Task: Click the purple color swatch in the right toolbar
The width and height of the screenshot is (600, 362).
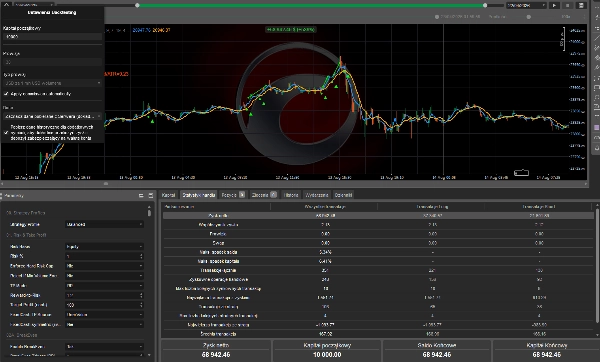Action: [x=596, y=127]
